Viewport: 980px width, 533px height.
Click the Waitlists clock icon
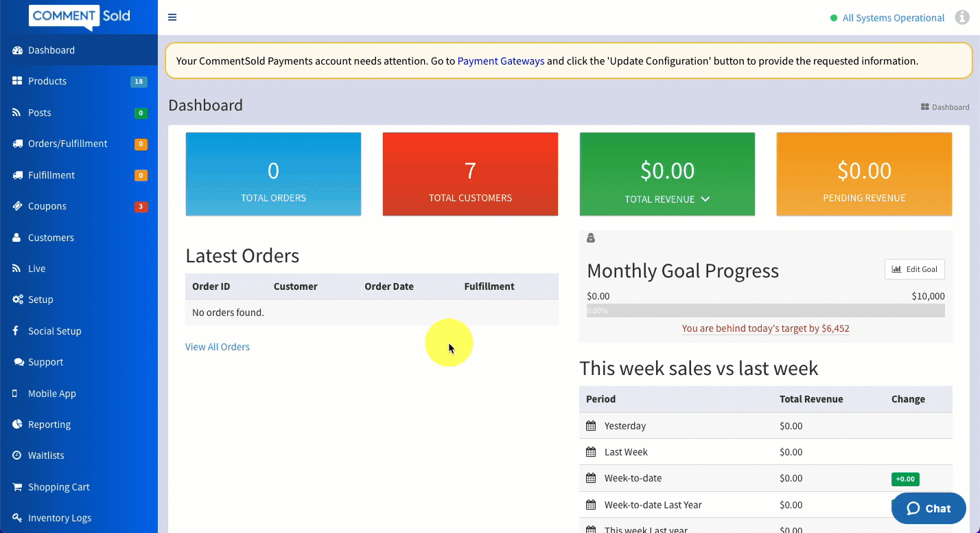click(x=17, y=455)
